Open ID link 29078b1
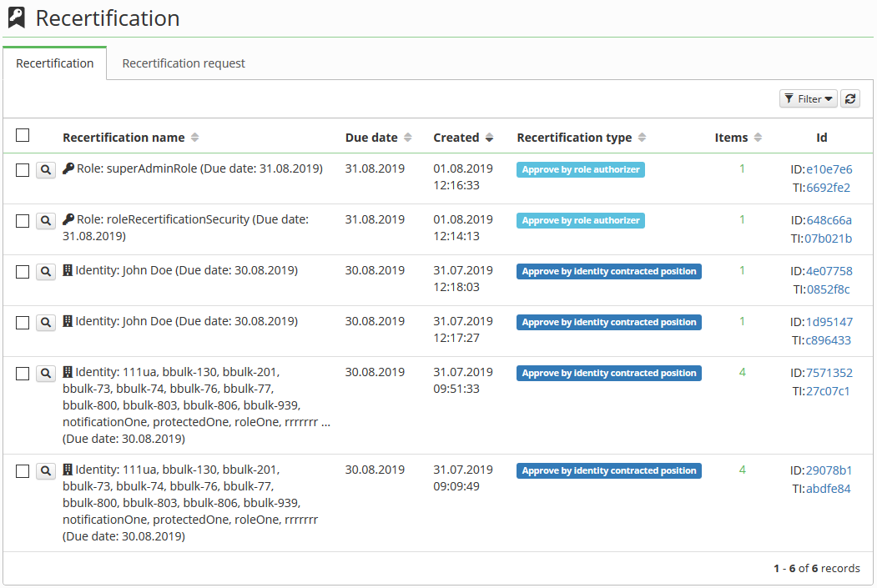 (x=829, y=470)
